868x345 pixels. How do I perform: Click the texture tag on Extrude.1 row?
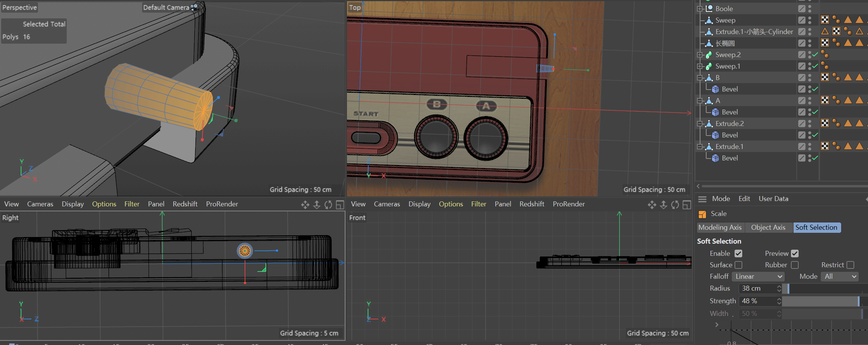[836, 146]
